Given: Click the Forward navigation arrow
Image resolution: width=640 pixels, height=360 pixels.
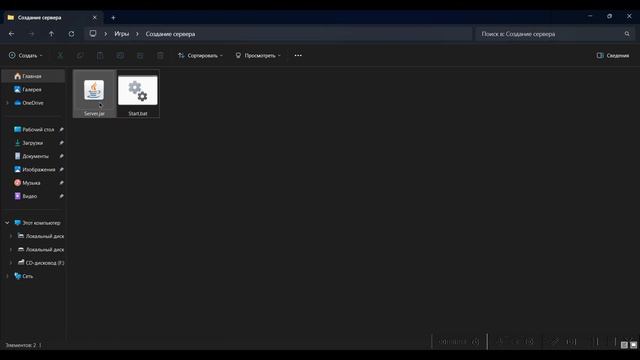Looking at the screenshot, I should click(31, 34).
